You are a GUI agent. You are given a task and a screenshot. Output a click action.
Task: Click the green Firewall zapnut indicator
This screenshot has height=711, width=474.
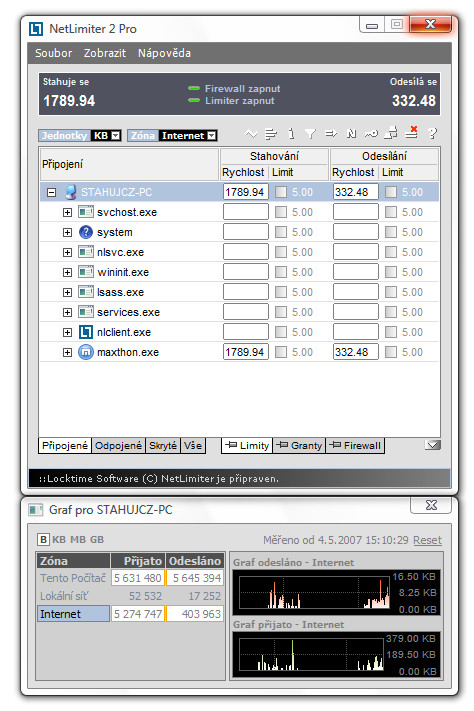[194, 88]
